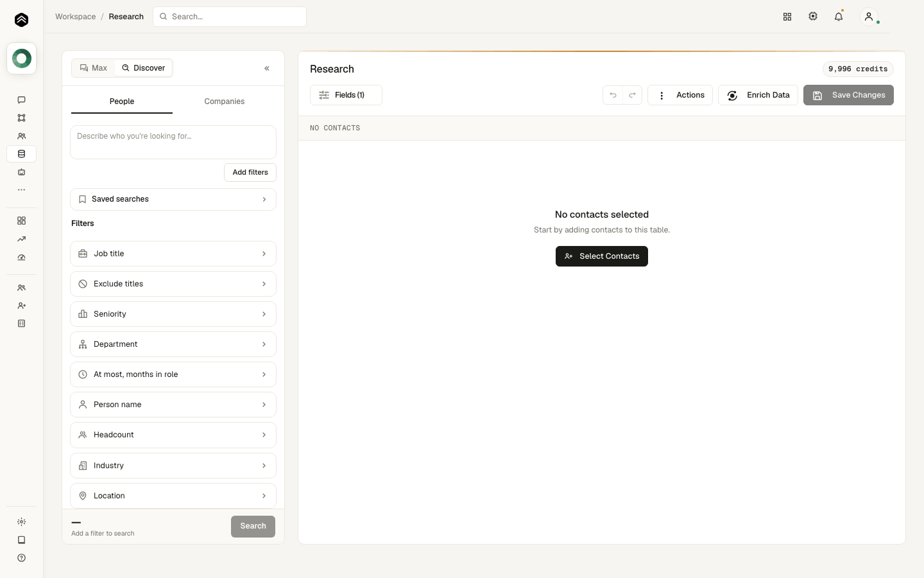Click the notifications bell icon
Image resolution: width=924 pixels, height=578 pixels.
(839, 17)
